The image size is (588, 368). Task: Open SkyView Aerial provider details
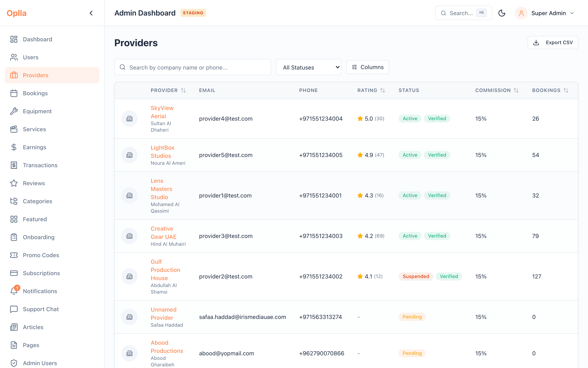pos(162,112)
